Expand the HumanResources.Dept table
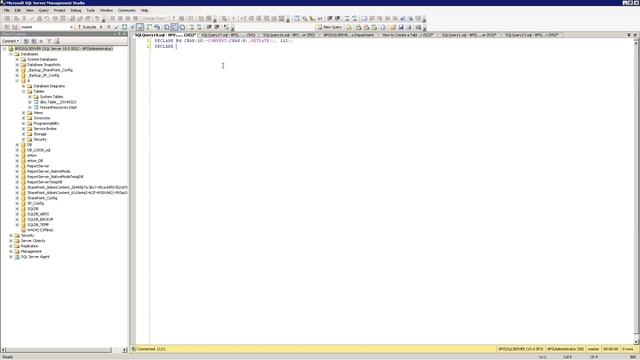This screenshot has width=640, height=360. (x=30, y=107)
